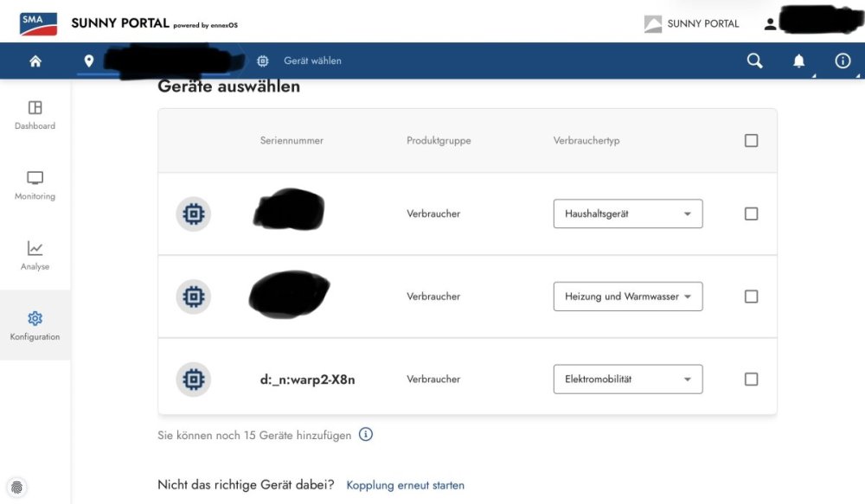Click the Sie können noch 15 Geräte hinzufügen text

pyautogui.click(x=254, y=435)
